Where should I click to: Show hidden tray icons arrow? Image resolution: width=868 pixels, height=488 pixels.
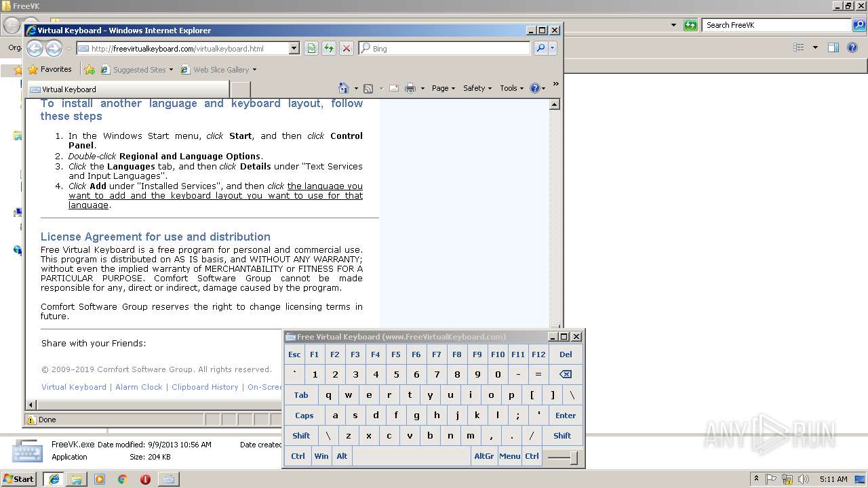[x=757, y=479]
